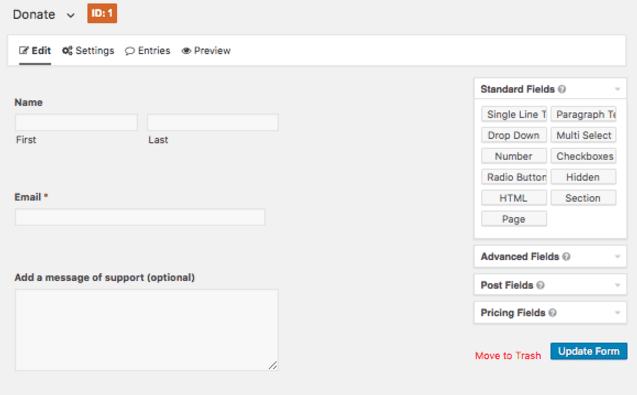Click the Post Fields help icon

[540, 285]
